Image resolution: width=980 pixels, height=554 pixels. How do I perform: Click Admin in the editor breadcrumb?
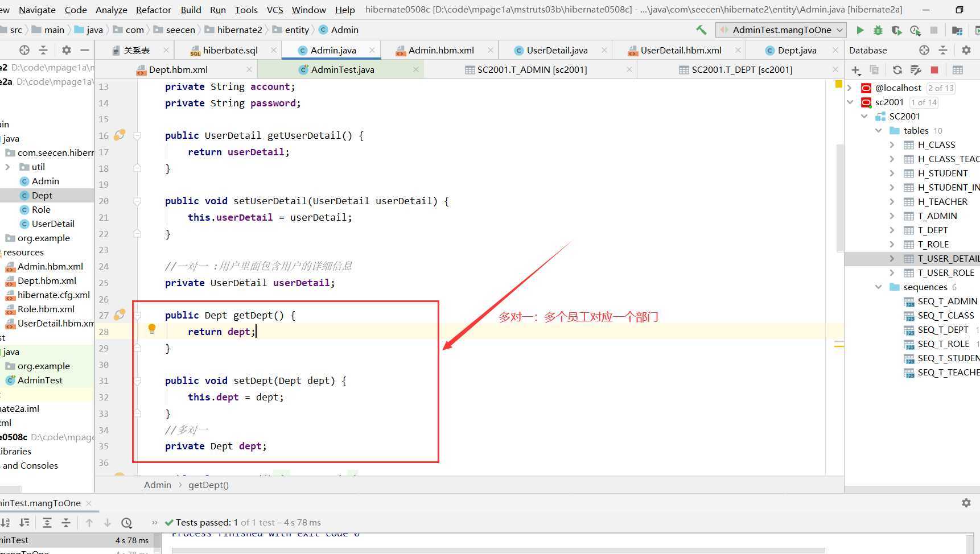(158, 485)
